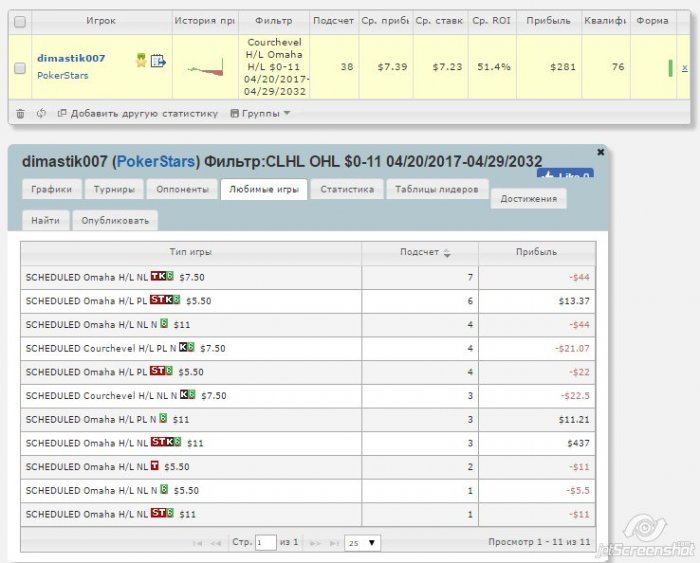
Task: Open the profit history sparkline graph
Action: [x=205, y=68]
